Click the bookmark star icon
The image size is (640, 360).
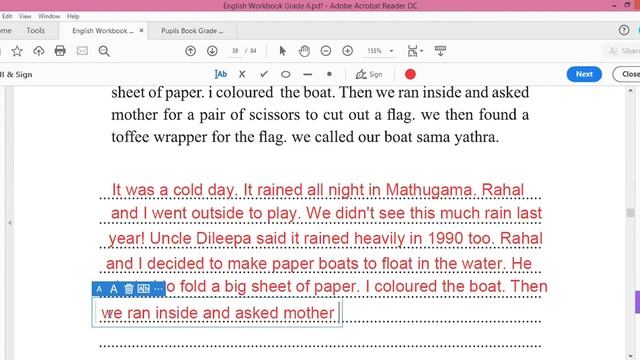17,51
